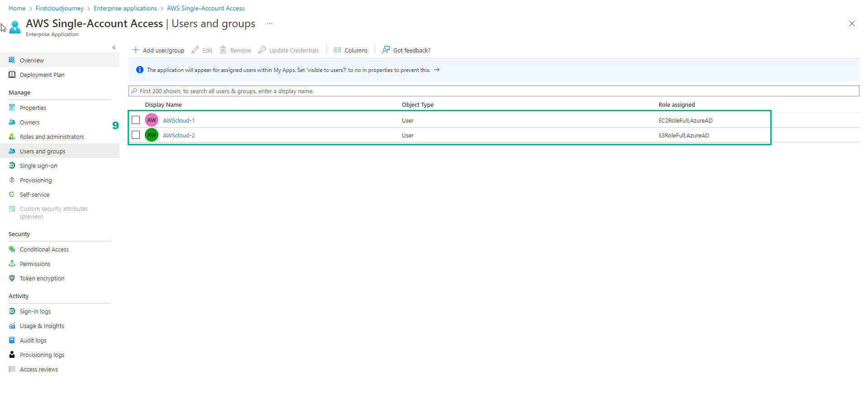This screenshot has height=394, width=868.
Task: Click the AWScloud-1 pink avatar
Action: point(152,120)
